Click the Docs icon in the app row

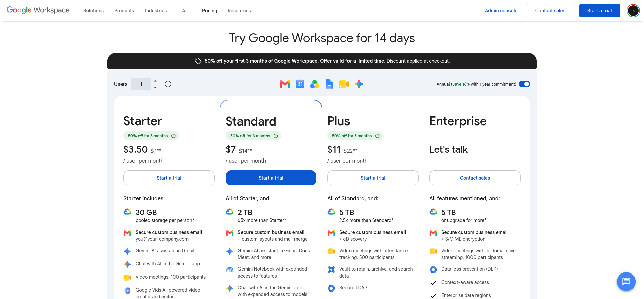[329, 84]
